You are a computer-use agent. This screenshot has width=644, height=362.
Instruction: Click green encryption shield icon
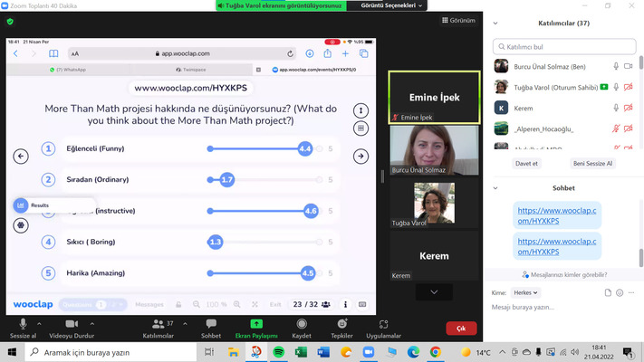(x=10, y=22)
